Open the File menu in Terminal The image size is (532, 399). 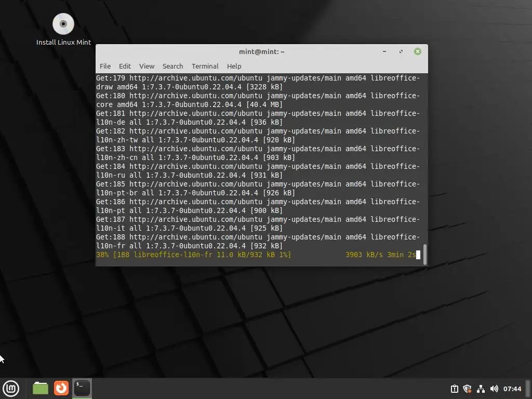tap(105, 66)
